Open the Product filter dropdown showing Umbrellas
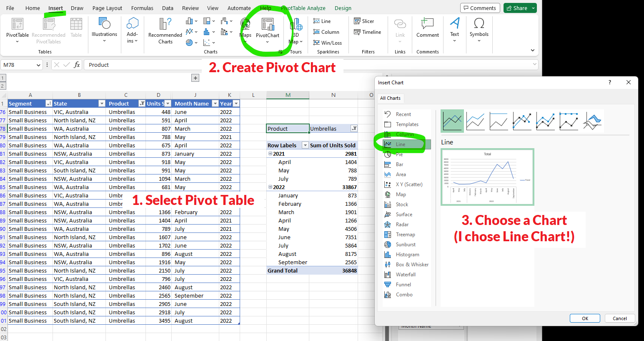Viewport: 644px width, 341px height. (x=354, y=129)
